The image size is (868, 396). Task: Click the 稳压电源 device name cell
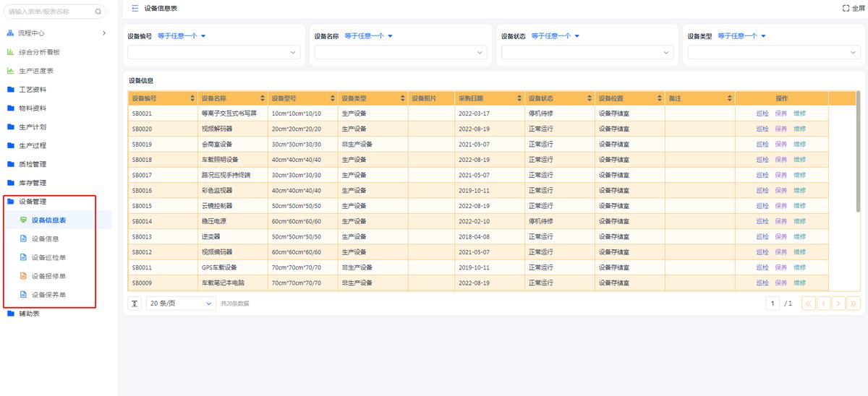pyautogui.click(x=232, y=221)
